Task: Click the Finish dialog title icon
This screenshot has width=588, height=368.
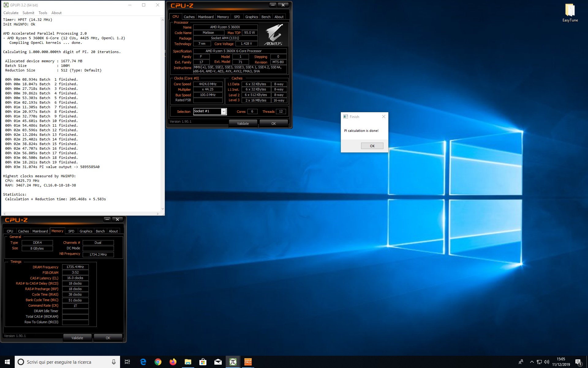Action: coord(346,117)
